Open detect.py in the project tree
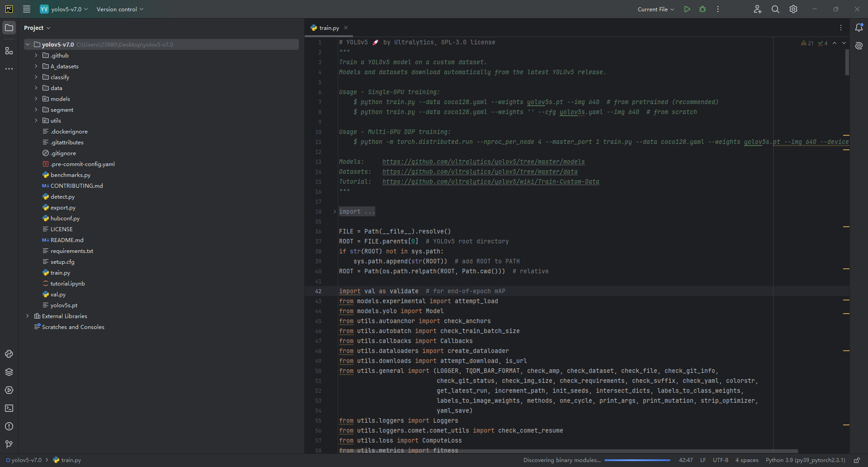 coord(62,196)
